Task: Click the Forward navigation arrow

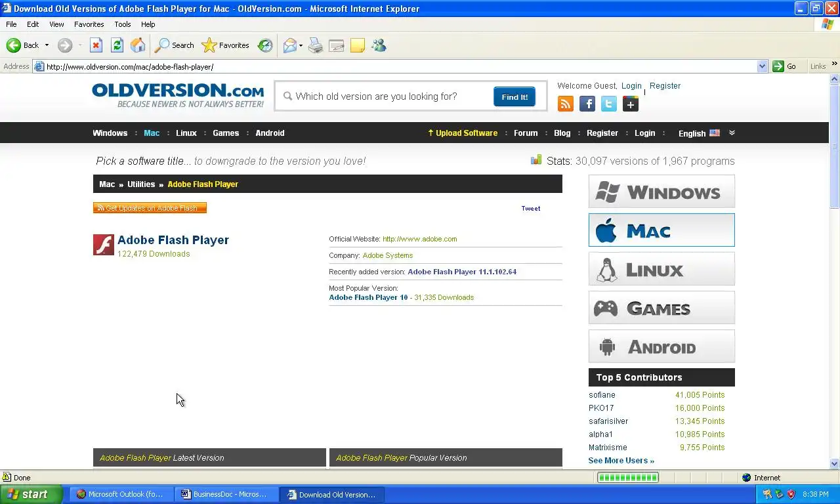Action: [x=64, y=45]
